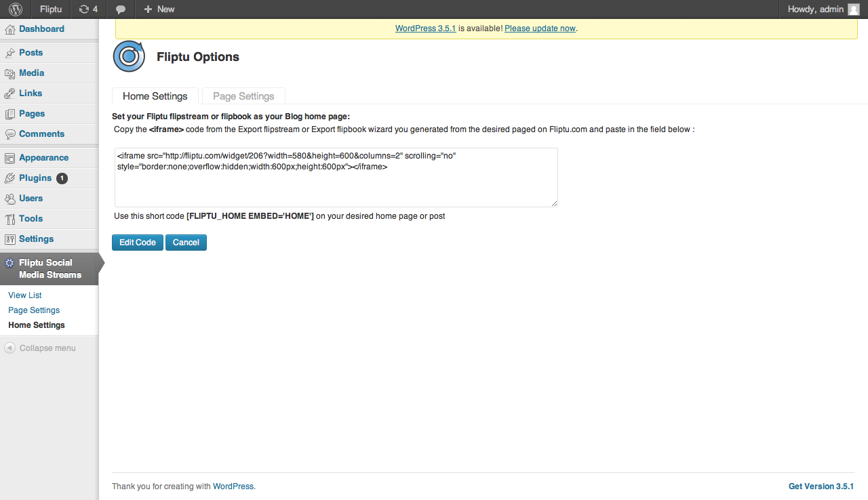This screenshot has width=868, height=500.
Task: Open the comments bubble icon in admin bar
Action: pos(121,9)
